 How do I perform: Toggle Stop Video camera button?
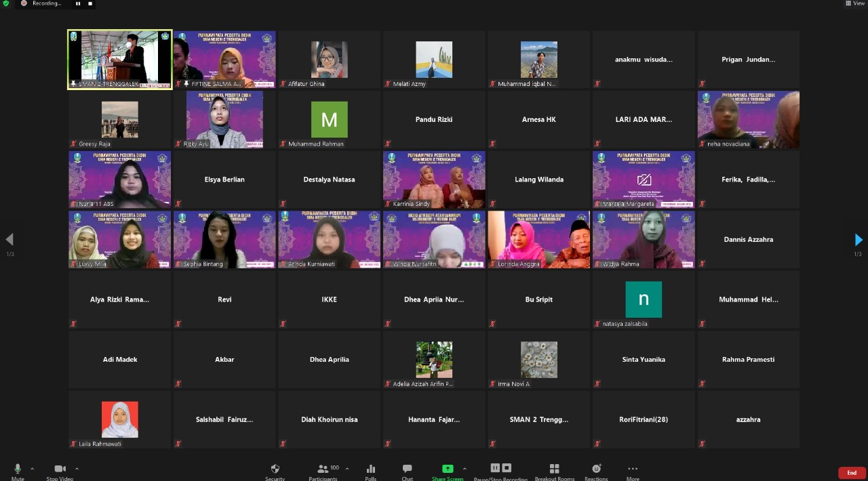pos(60,469)
